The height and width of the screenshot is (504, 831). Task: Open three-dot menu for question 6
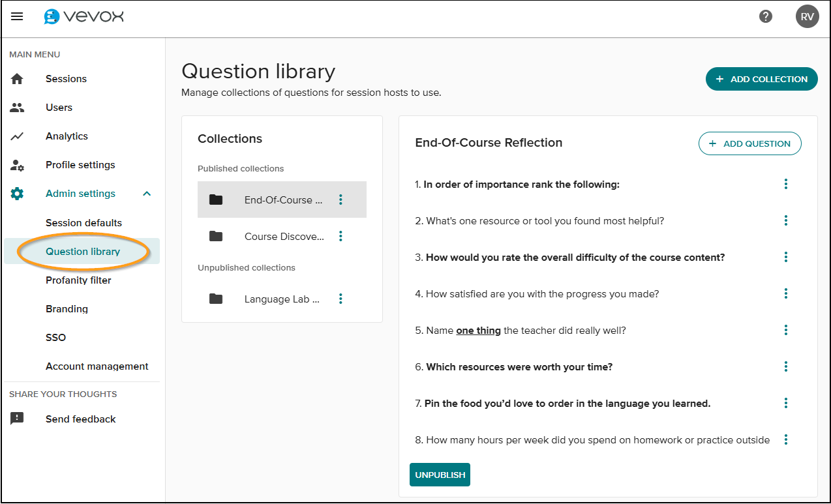[x=786, y=366]
